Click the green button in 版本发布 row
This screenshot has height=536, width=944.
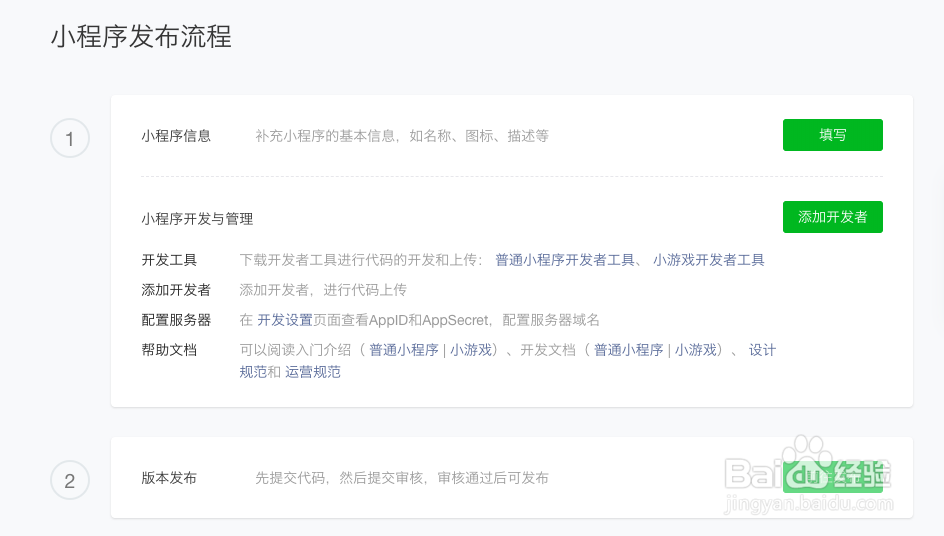click(832, 478)
